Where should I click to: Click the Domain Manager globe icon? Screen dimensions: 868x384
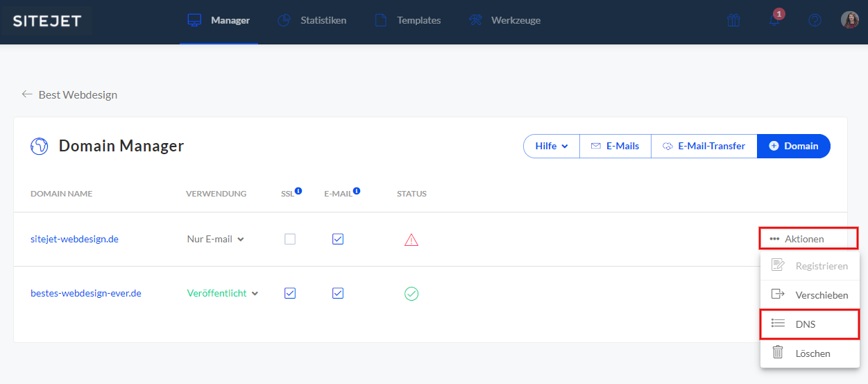(40, 146)
